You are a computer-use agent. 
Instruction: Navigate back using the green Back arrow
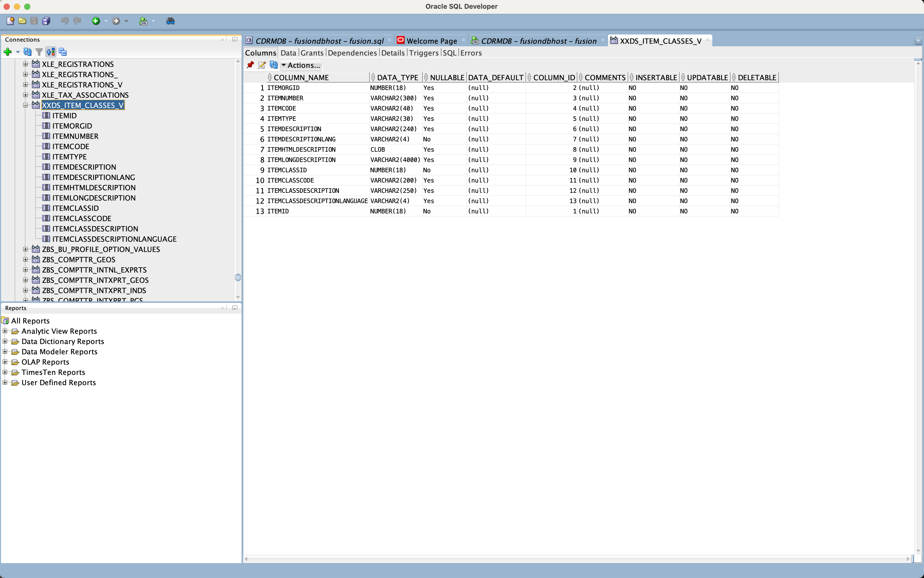tap(96, 21)
